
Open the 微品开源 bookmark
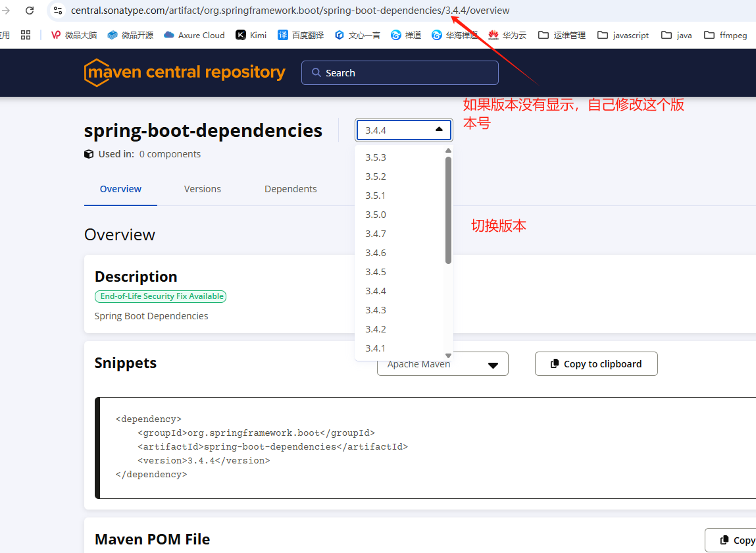[x=130, y=35]
